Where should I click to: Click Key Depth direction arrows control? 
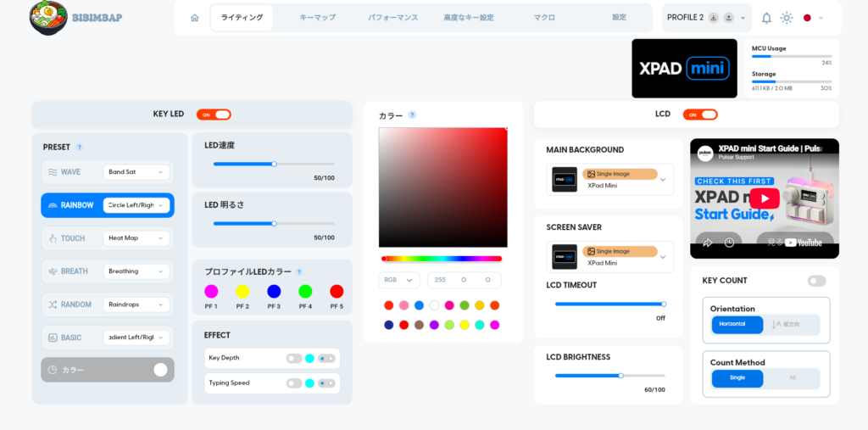coord(326,359)
